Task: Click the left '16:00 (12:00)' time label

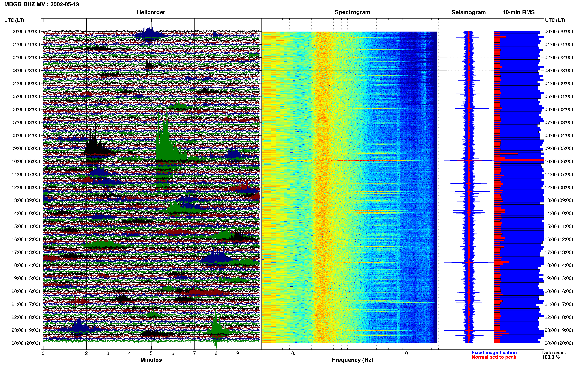Action: (26, 239)
